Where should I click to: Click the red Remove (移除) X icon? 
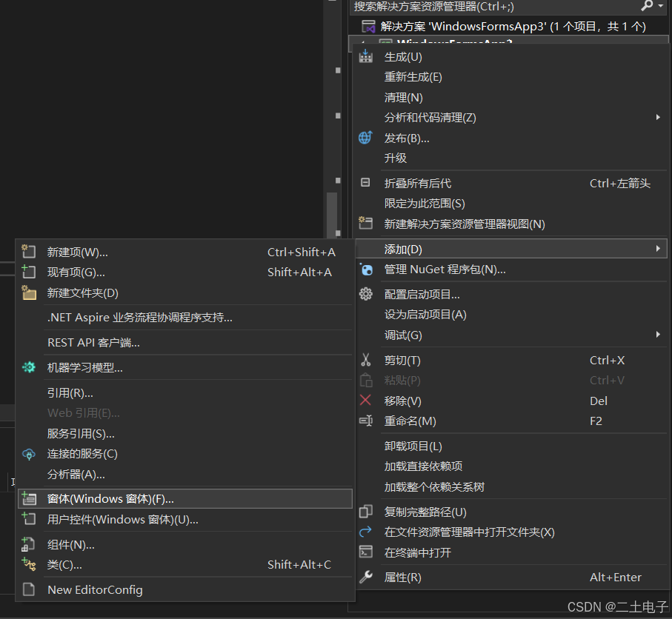365,401
